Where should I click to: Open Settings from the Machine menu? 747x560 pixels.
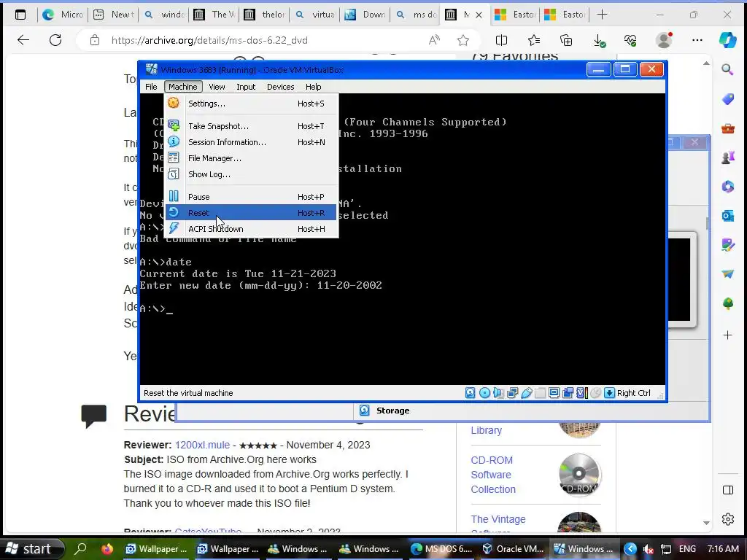[x=251, y=104]
